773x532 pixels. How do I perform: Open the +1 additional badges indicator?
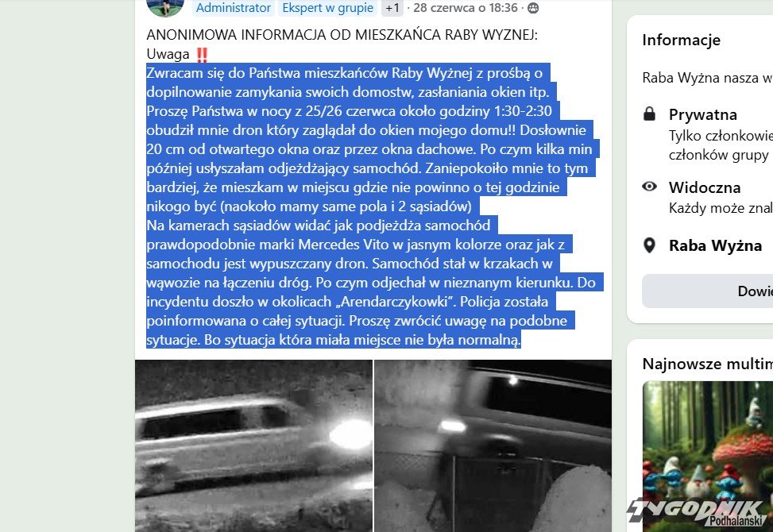pos(392,8)
